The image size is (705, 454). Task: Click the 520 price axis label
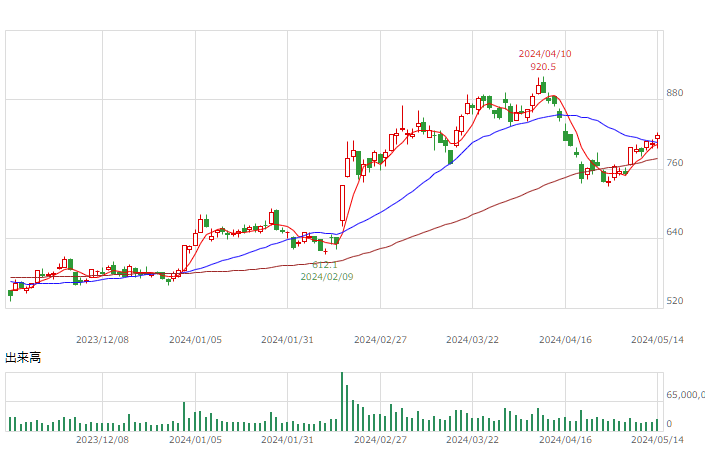(674, 301)
